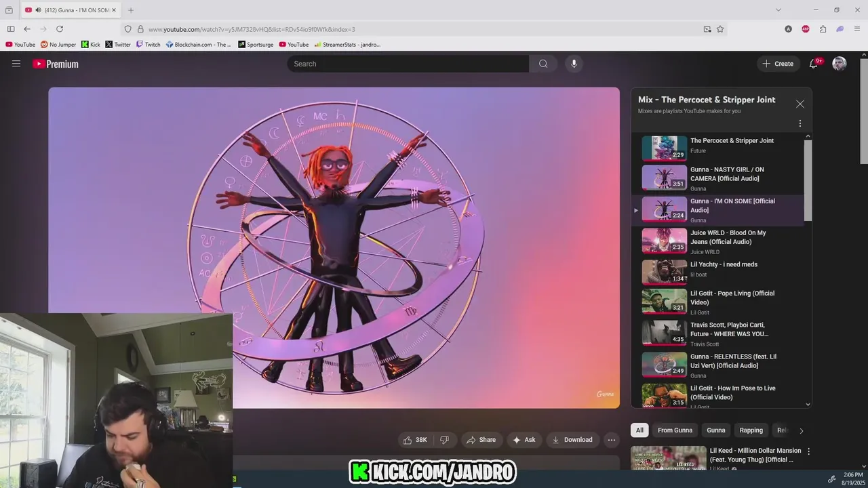Open the Kick bookmark
This screenshot has width=868, height=488.
point(91,45)
